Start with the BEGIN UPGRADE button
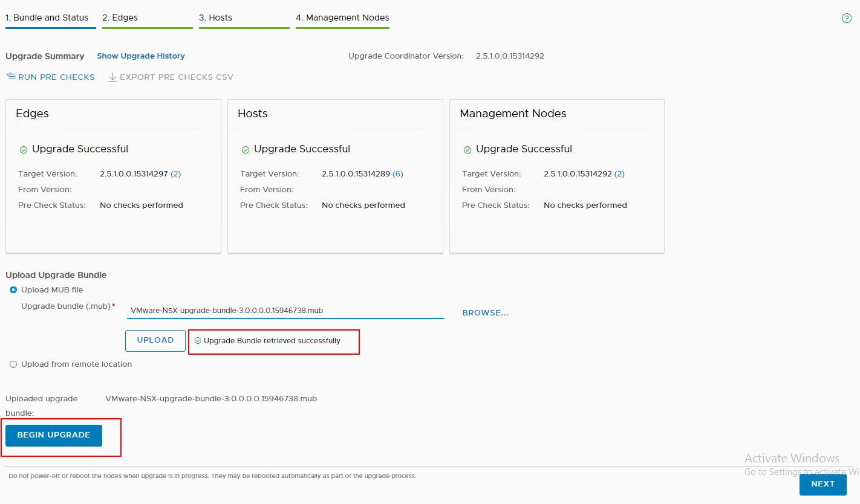Screen dimensions: 860x504 pyautogui.click(x=54, y=435)
